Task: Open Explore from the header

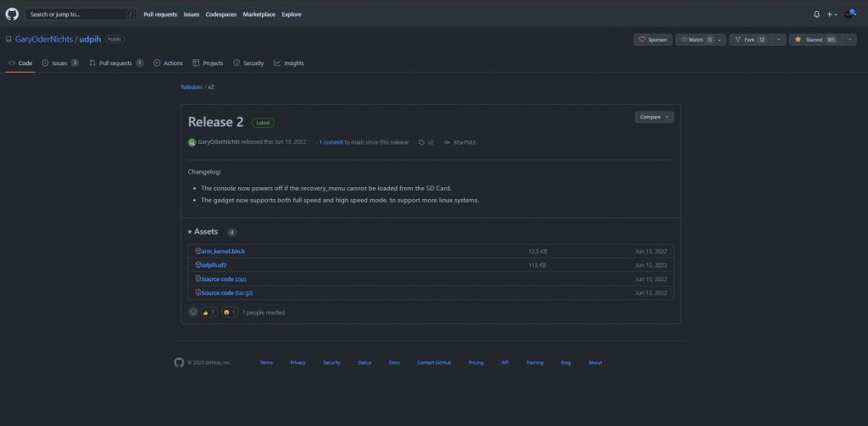Action: pos(292,14)
